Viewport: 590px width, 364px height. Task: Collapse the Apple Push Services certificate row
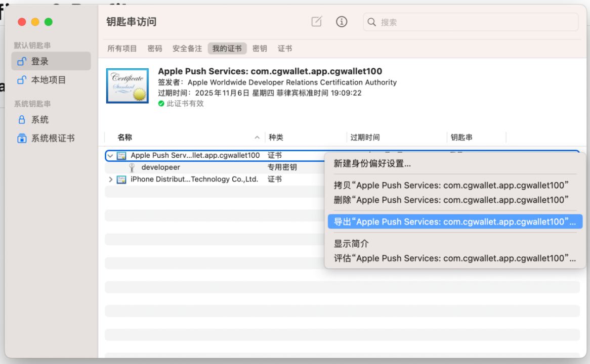click(110, 155)
